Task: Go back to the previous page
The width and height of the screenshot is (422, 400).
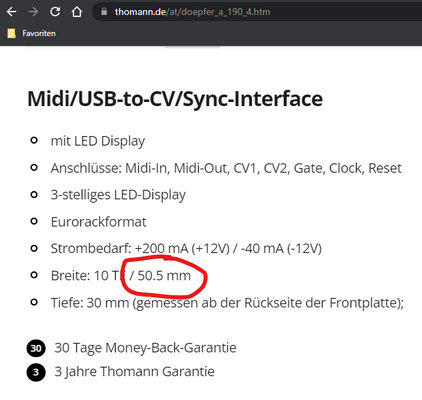Action: (12, 12)
